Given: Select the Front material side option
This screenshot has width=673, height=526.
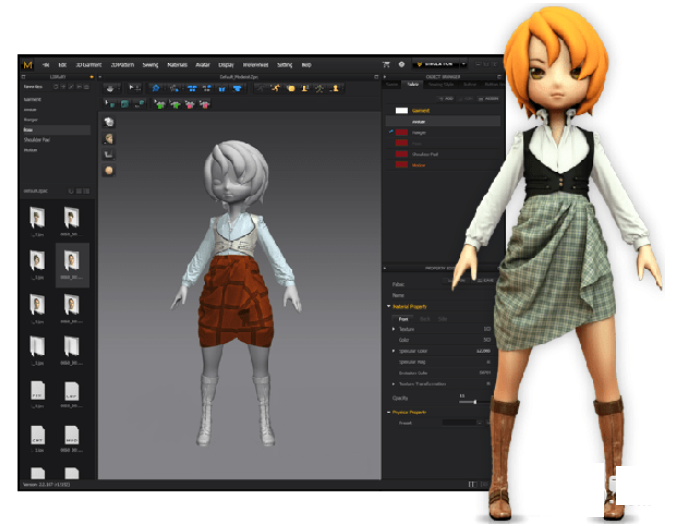Looking at the screenshot, I should 403,318.
